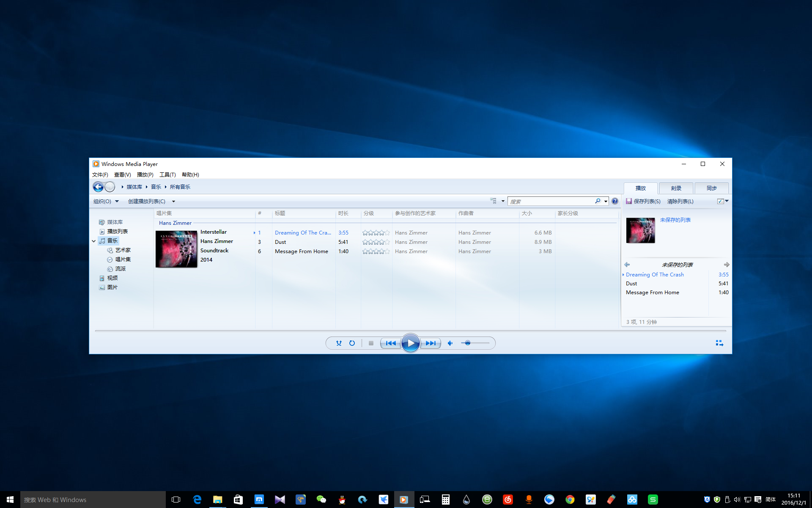
Task: Click 未保存的列表 link in playlist pane
Action: coord(675,220)
